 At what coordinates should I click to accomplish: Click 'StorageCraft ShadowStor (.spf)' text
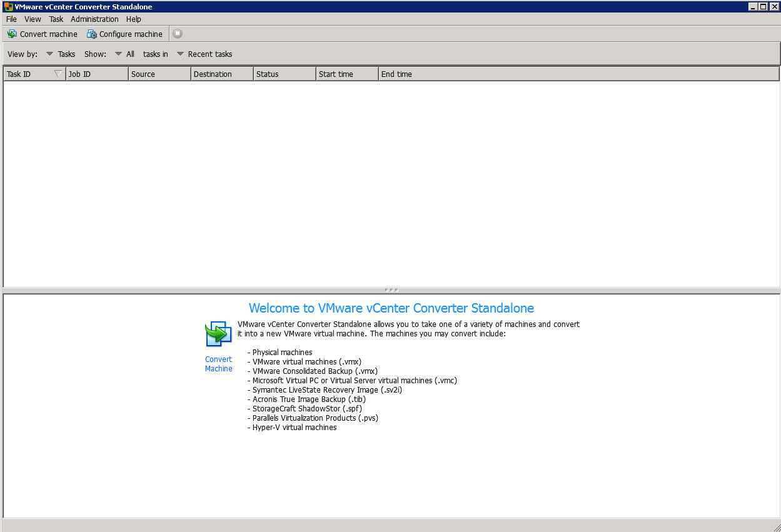tap(307, 408)
